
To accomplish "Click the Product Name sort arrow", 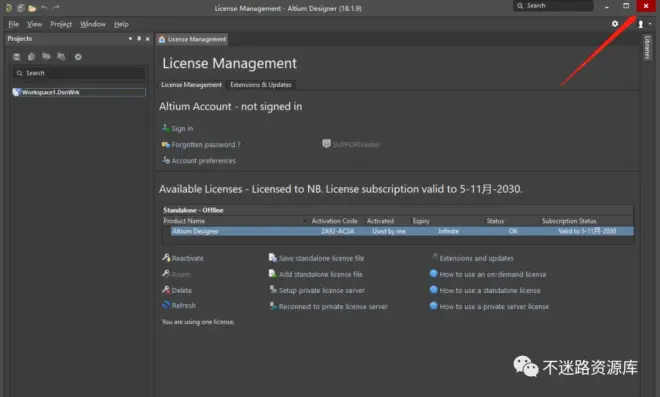I will 304,221.
